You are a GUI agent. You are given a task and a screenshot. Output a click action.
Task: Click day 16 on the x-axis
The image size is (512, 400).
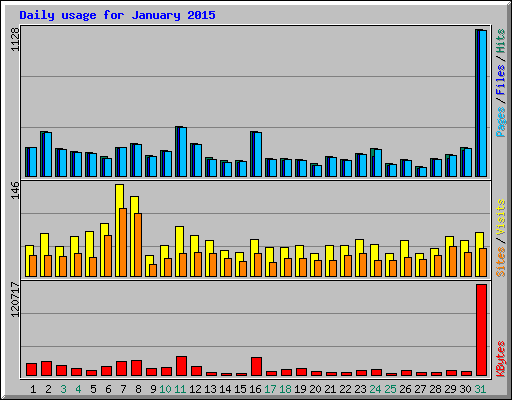(x=255, y=389)
